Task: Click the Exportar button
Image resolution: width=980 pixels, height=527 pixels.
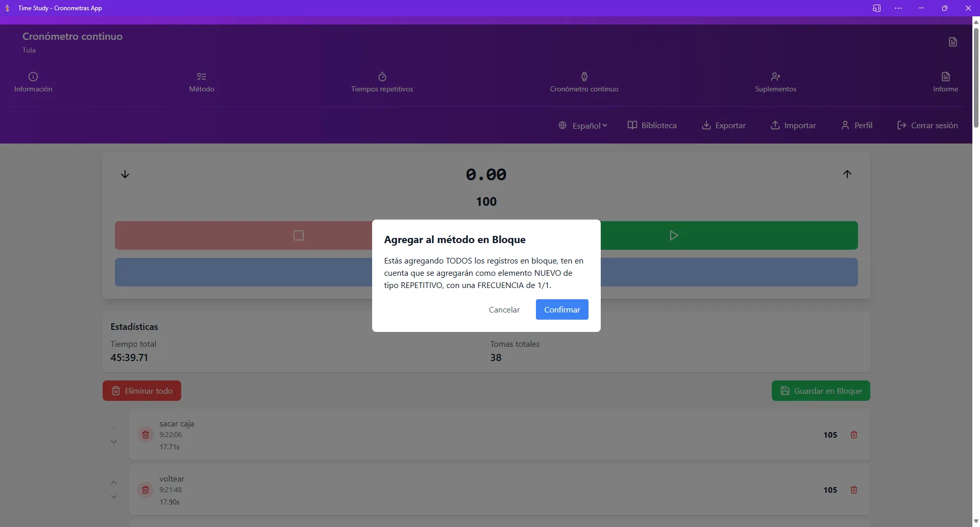Action: (x=723, y=126)
